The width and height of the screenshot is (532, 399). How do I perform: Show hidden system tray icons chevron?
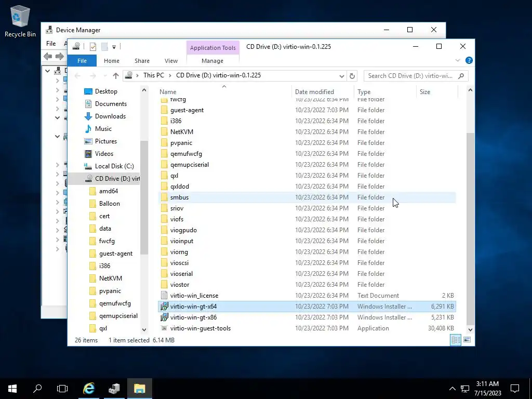(x=453, y=389)
